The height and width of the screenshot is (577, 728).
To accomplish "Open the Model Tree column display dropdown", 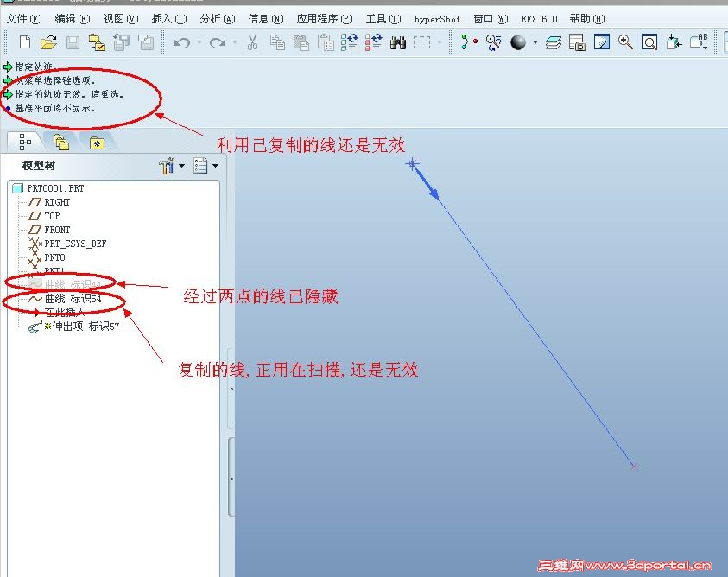I will pos(214,164).
